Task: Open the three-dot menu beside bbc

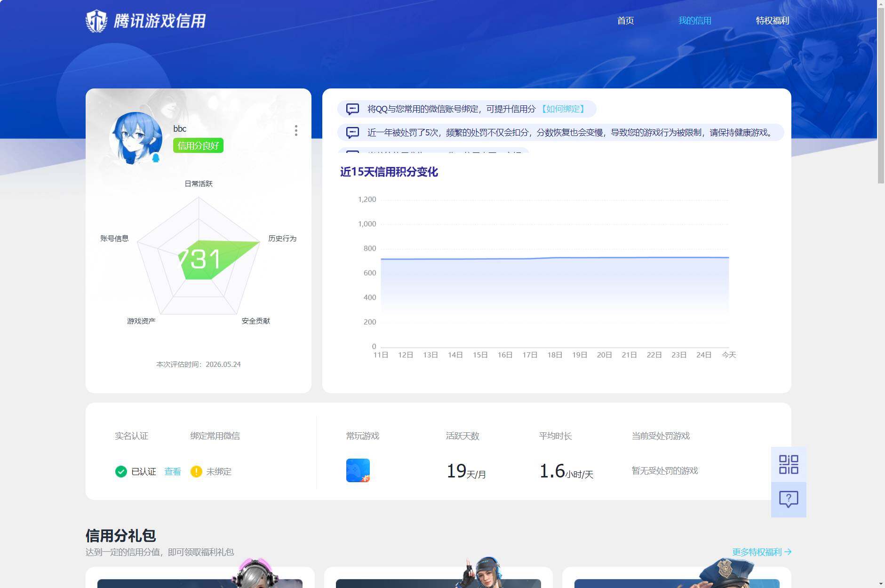Action: pos(296,130)
